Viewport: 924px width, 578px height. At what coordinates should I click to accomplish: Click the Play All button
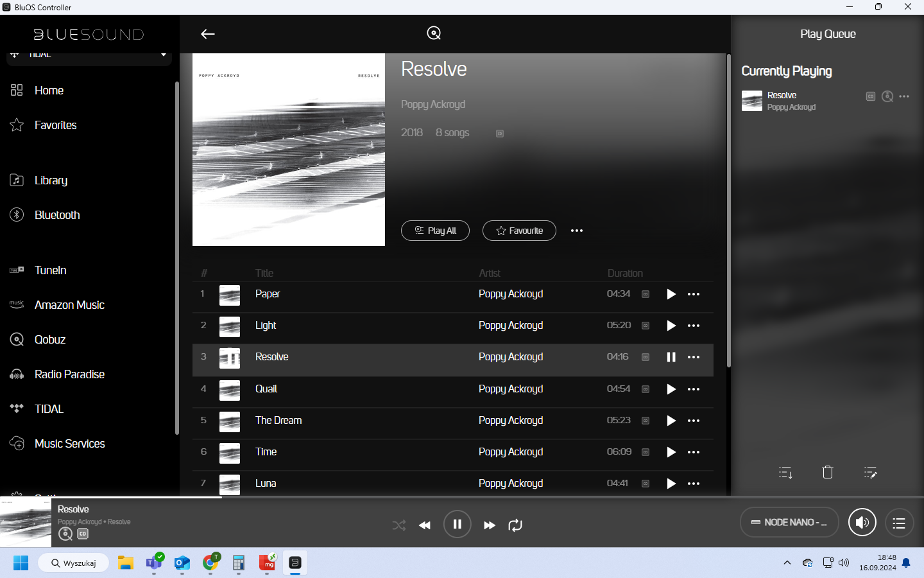[x=435, y=231]
